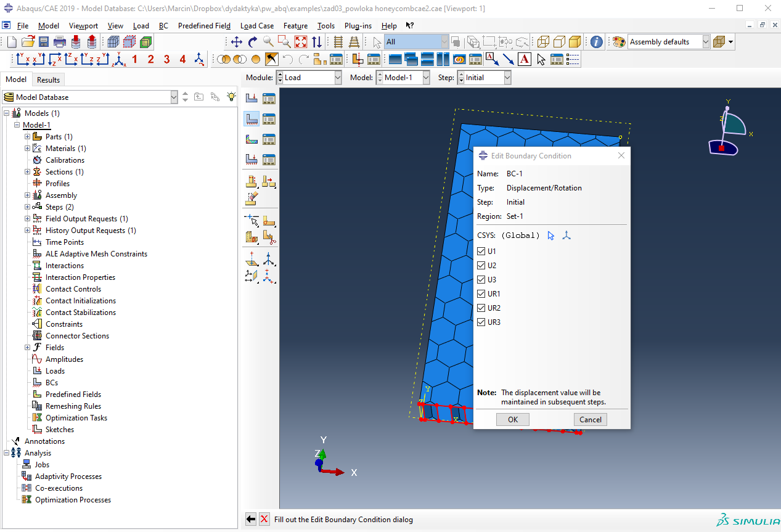This screenshot has width=781, height=532.
Task: Open the Predefined Field menu
Action: 204,26
